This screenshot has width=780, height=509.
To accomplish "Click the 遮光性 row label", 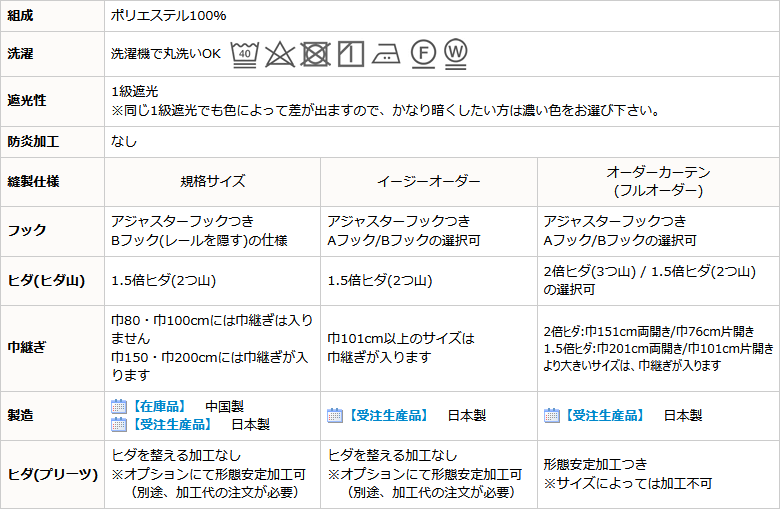I will point(27,100).
